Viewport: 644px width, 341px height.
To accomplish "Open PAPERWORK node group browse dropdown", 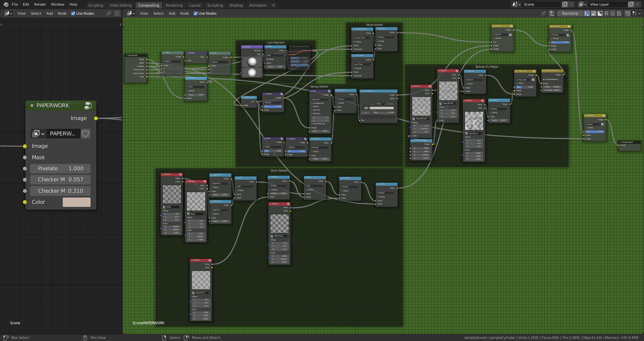I will point(38,134).
